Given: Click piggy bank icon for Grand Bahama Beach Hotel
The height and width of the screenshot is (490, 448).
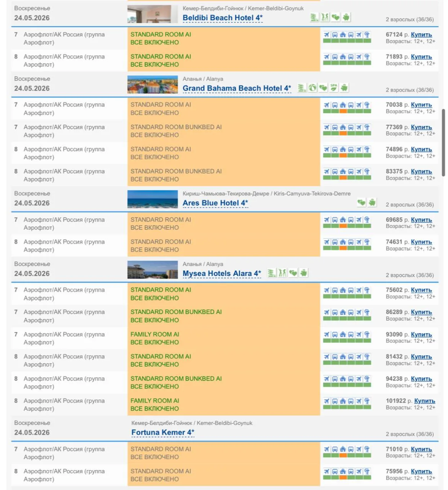Looking at the screenshot, I should [x=344, y=88].
